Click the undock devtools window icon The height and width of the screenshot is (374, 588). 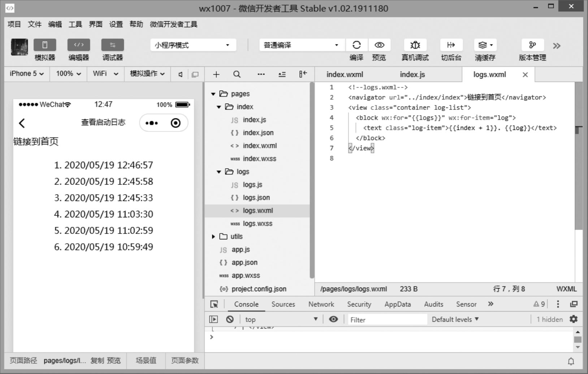coord(574,304)
